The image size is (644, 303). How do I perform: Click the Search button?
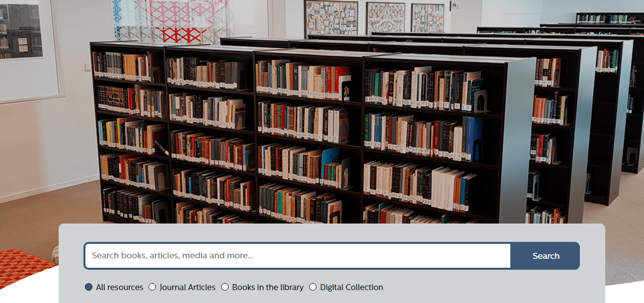coord(546,256)
